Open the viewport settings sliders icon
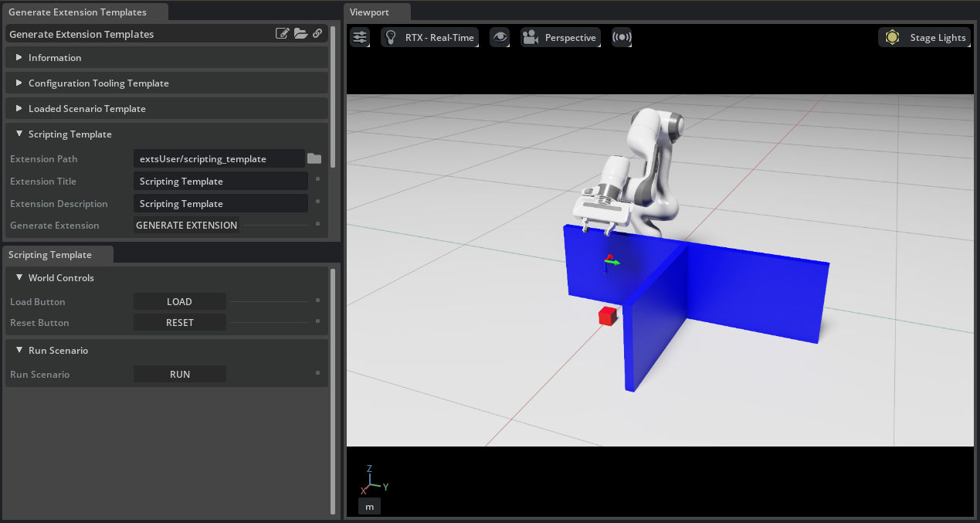This screenshot has height=523, width=980. [360, 37]
